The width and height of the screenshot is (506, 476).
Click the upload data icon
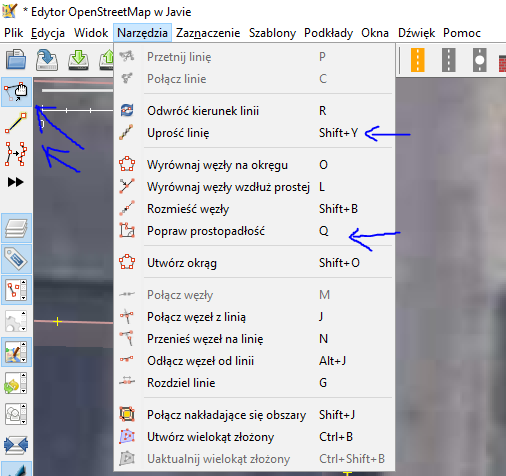(106, 59)
